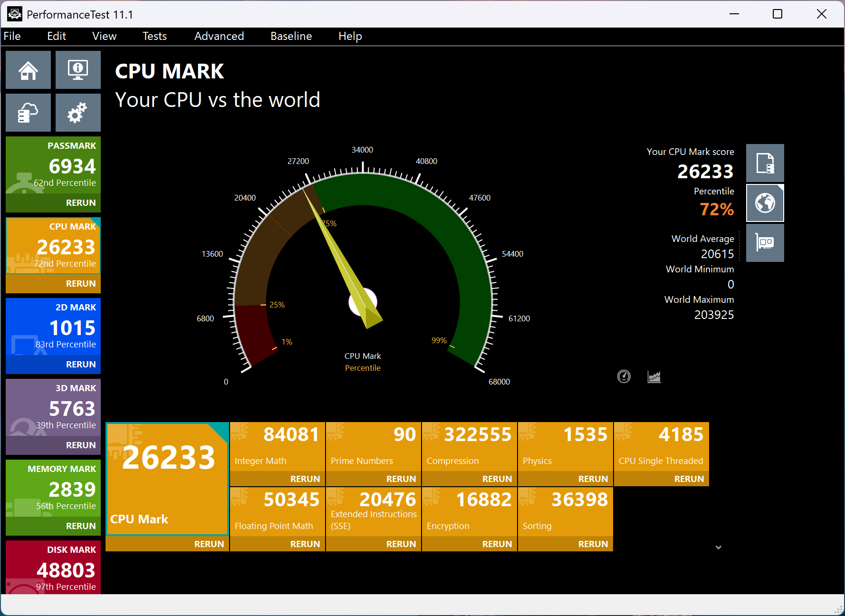The height and width of the screenshot is (616, 845).
Task: Switch to the gauge dial view icon
Action: tap(624, 376)
